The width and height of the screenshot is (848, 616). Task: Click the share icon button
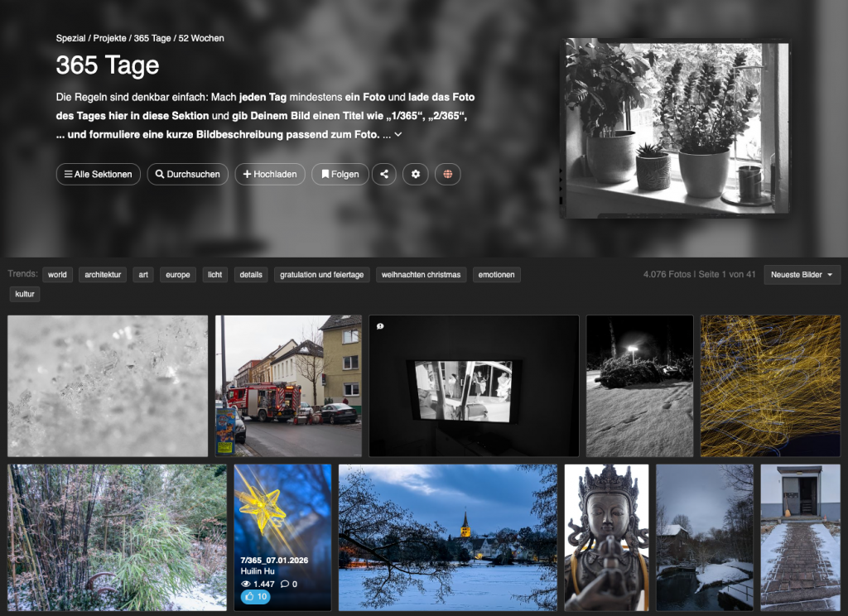click(383, 174)
